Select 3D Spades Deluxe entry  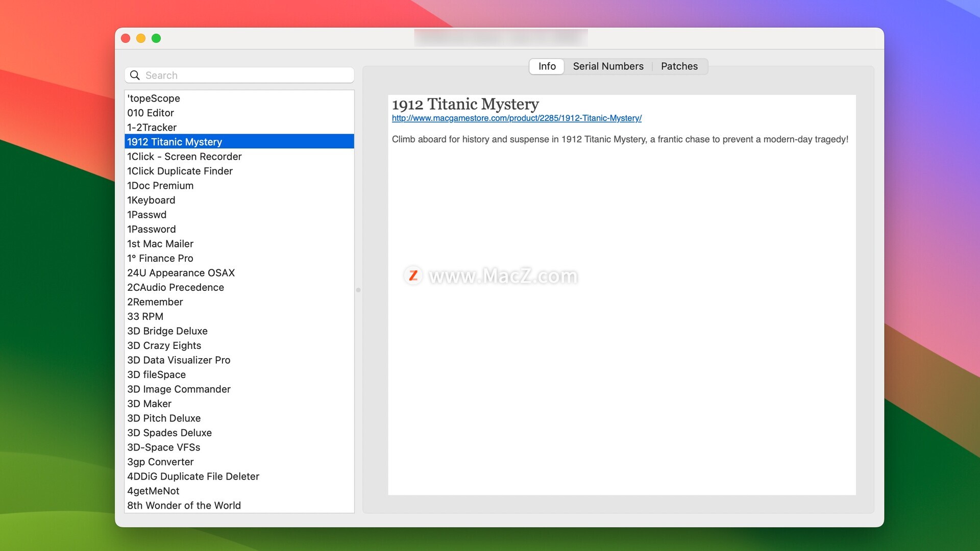239,433
